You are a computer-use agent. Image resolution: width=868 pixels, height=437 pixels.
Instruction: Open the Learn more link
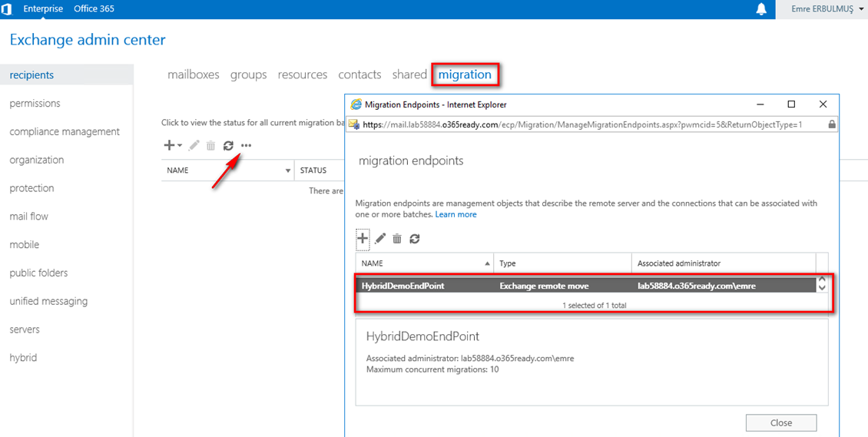pos(456,214)
